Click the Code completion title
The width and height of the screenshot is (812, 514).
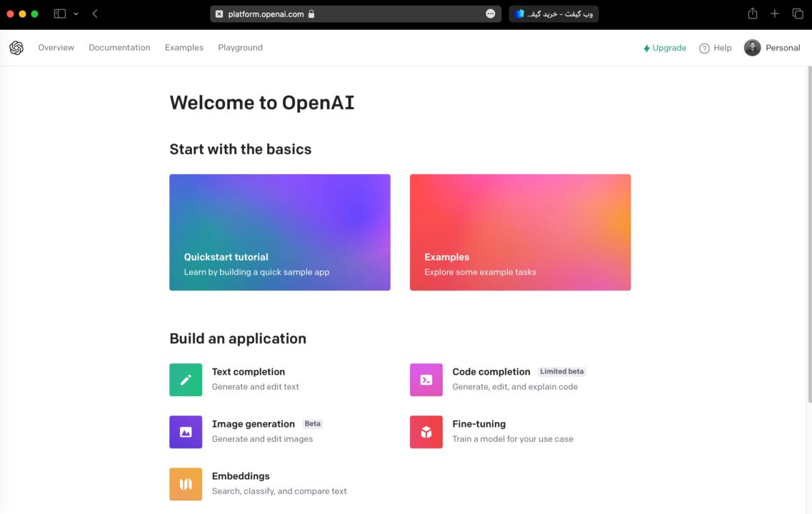tap(491, 372)
